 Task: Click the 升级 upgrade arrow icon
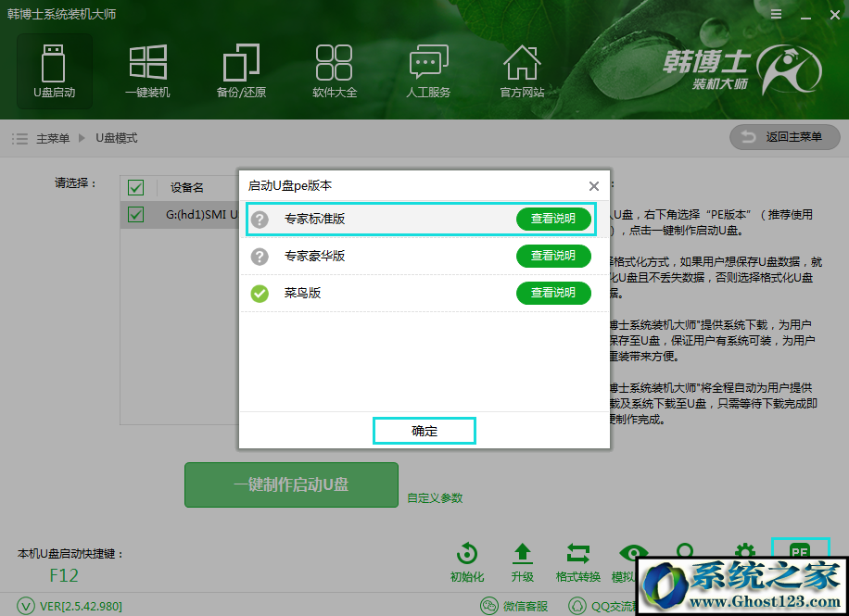click(523, 554)
